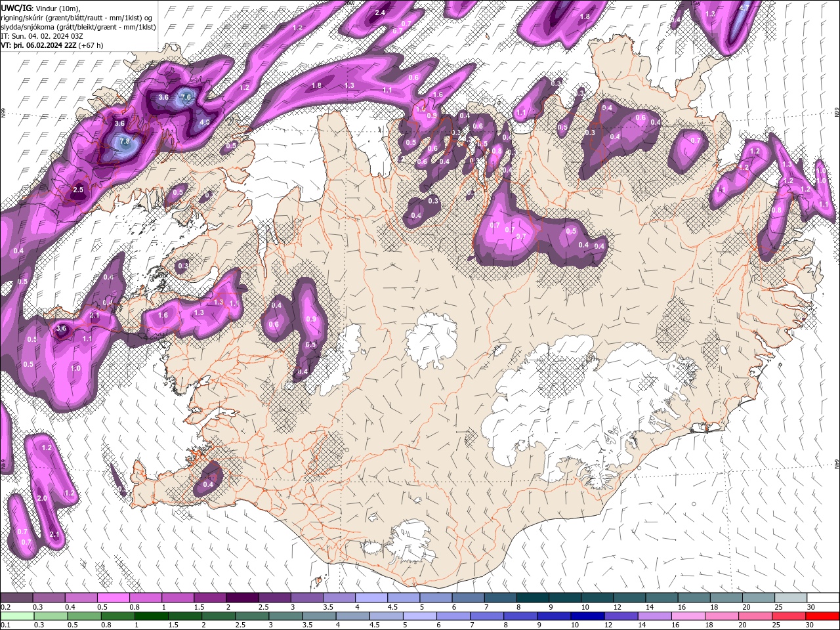Click the '0.2' label in the upper legend
This screenshot has height=630, width=840.
pos(5,607)
